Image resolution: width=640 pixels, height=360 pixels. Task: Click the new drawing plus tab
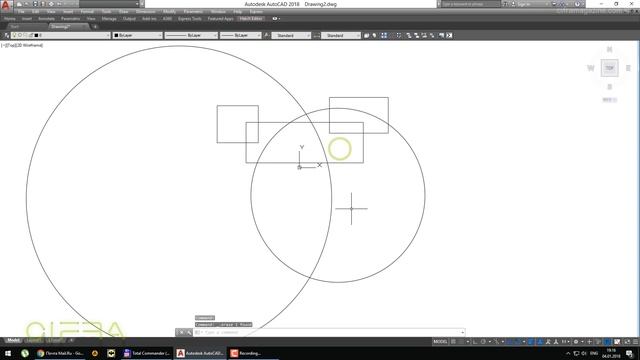(95, 27)
